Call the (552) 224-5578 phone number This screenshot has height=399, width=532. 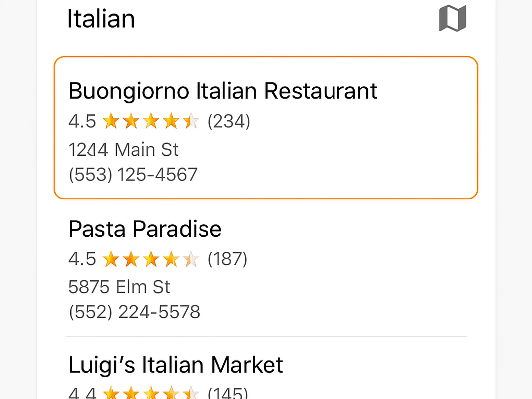point(134,311)
